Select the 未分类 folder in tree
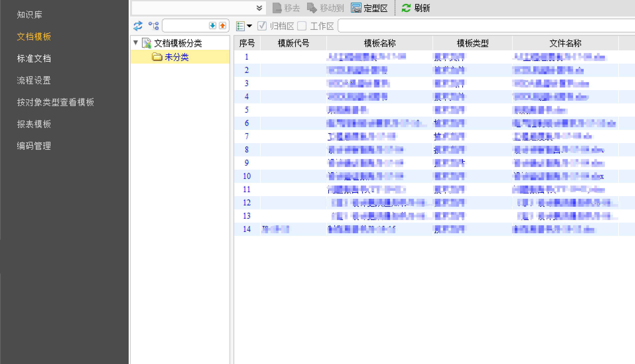The image size is (635, 364). [176, 57]
